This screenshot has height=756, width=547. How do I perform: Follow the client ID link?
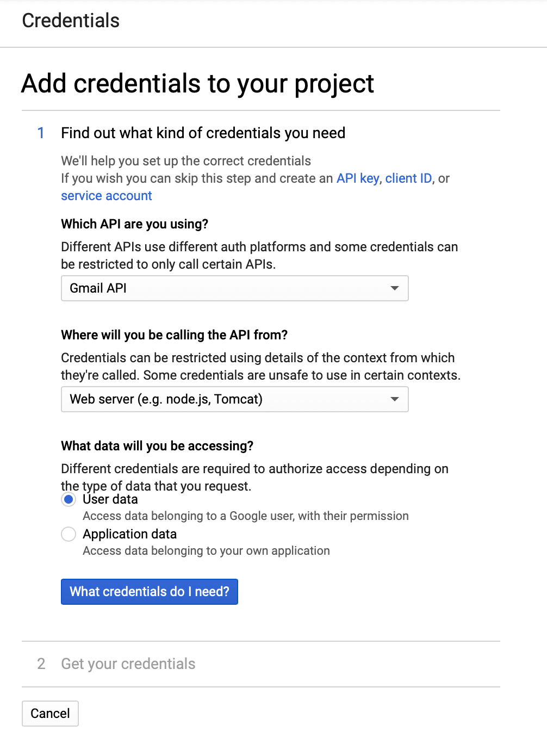(408, 178)
